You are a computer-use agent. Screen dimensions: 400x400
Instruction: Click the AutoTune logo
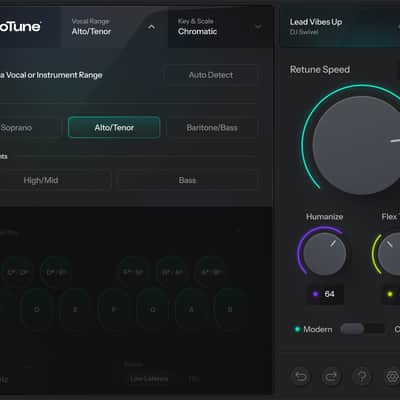[20, 26]
